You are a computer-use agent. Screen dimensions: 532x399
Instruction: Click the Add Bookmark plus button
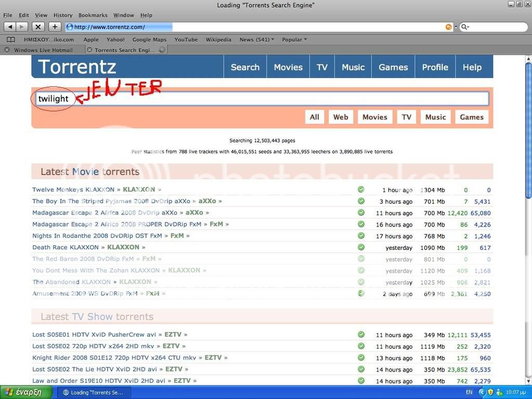click(x=55, y=26)
